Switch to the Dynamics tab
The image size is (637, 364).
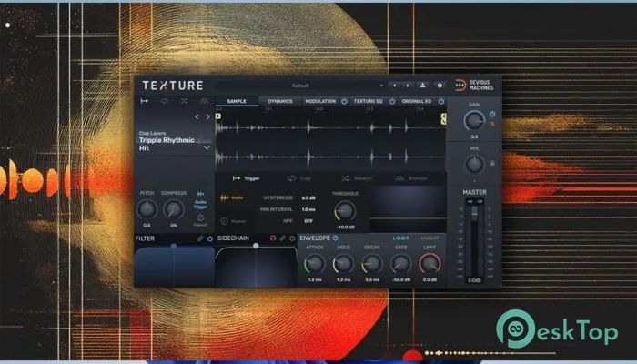[280, 101]
